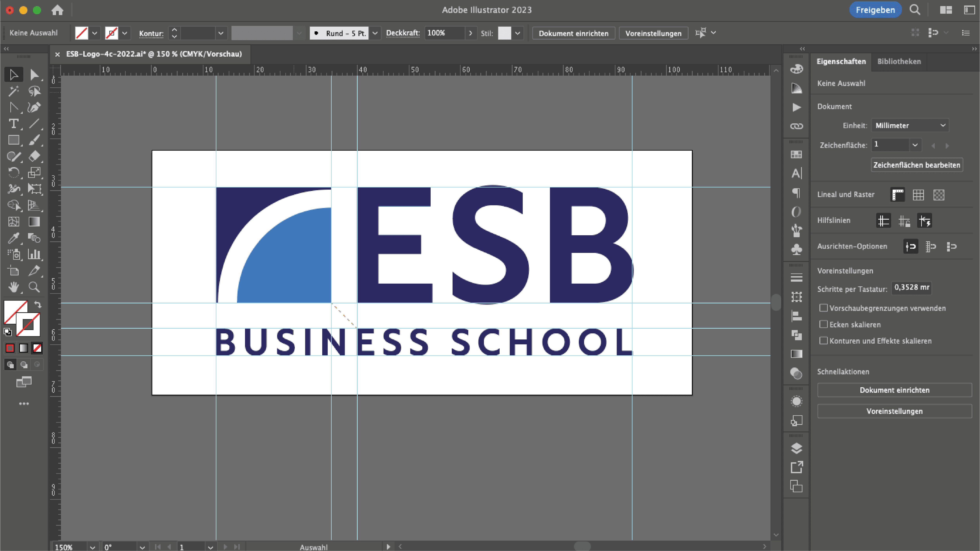
Task: Enable Konturen und Effekte skalieren
Action: click(823, 341)
